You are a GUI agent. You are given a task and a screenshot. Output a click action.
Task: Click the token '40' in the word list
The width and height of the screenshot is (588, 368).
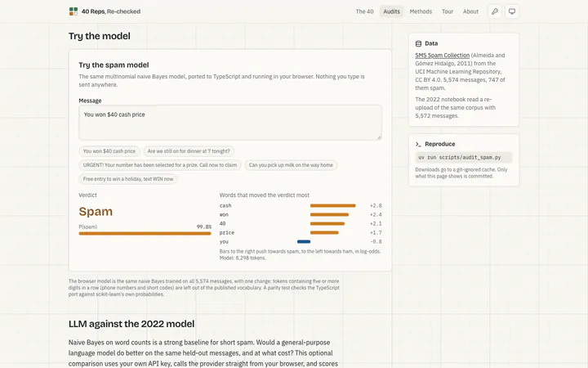click(x=222, y=224)
